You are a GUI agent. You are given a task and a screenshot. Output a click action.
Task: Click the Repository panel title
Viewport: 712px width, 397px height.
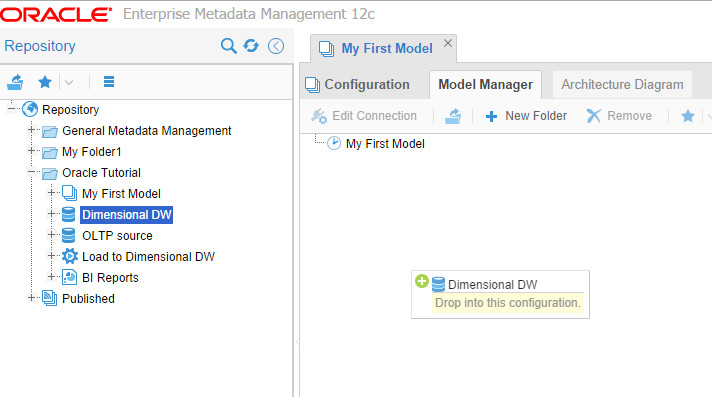40,46
